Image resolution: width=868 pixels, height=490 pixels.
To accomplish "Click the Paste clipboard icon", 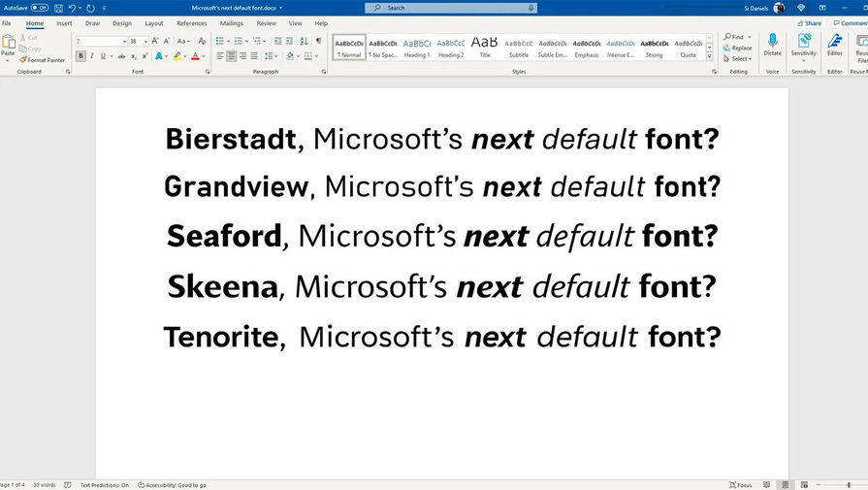I will pos(9,42).
